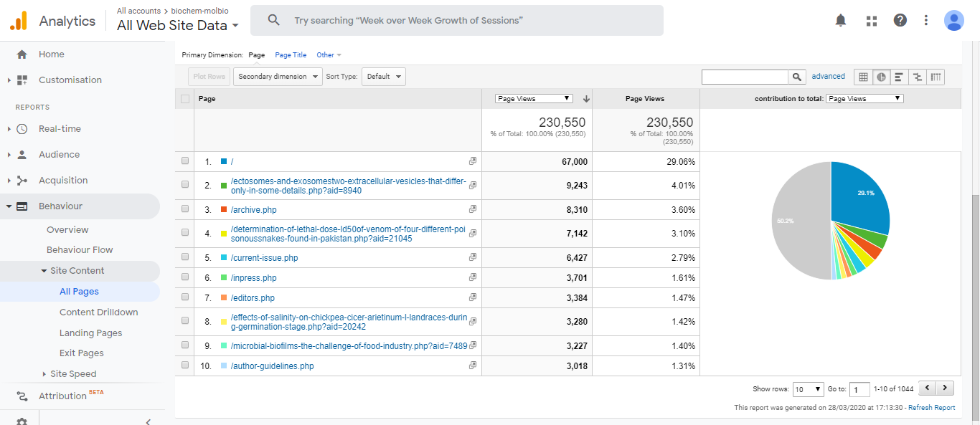The image size is (980, 425).
Task: Open /archive.php row in new window icon
Action: 472,210
